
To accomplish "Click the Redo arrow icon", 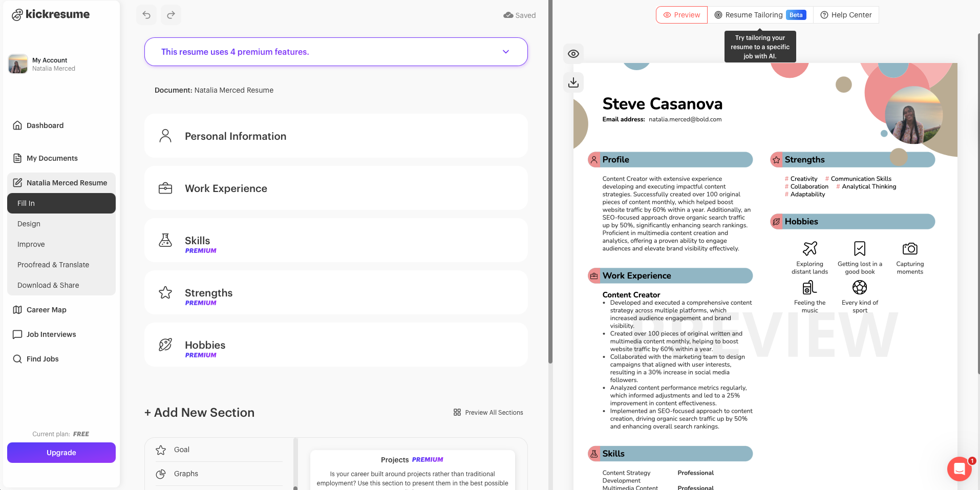I will coord(171,14).
